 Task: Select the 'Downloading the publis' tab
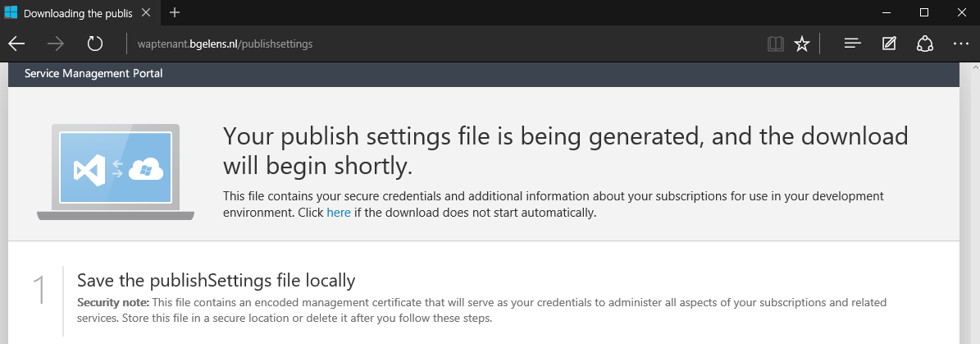pyautogui.click(x=74, y=13)
